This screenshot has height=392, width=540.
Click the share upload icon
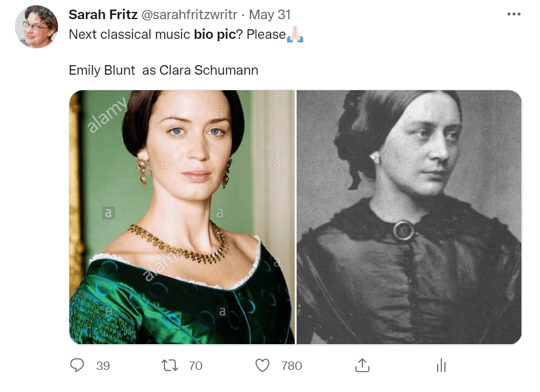[x=361, y=365]
